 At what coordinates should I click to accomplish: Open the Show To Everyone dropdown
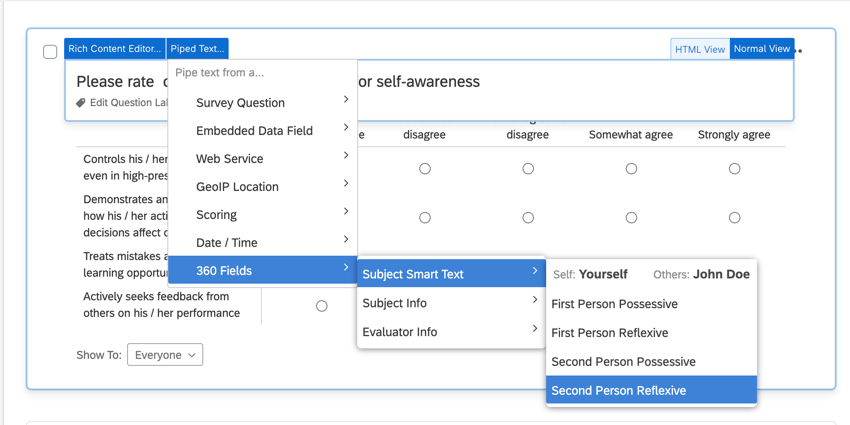(x=165, y=355)
